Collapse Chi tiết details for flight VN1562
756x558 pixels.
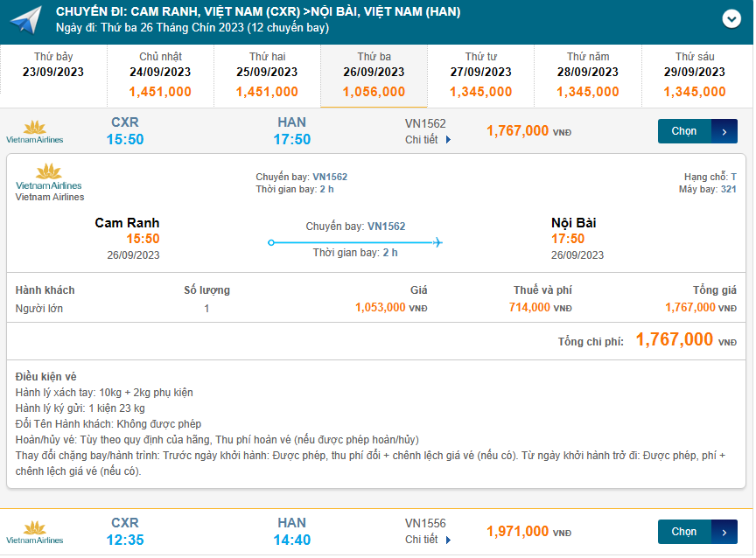(428, 139)
